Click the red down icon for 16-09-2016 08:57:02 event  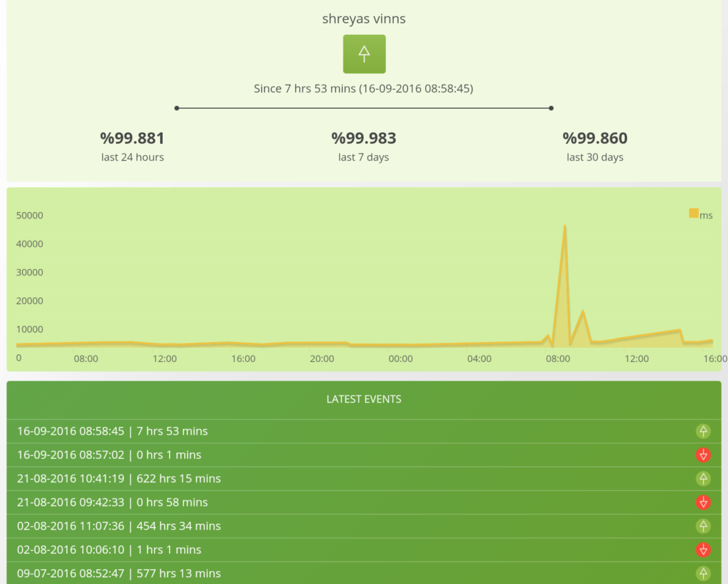pos(703,455)
